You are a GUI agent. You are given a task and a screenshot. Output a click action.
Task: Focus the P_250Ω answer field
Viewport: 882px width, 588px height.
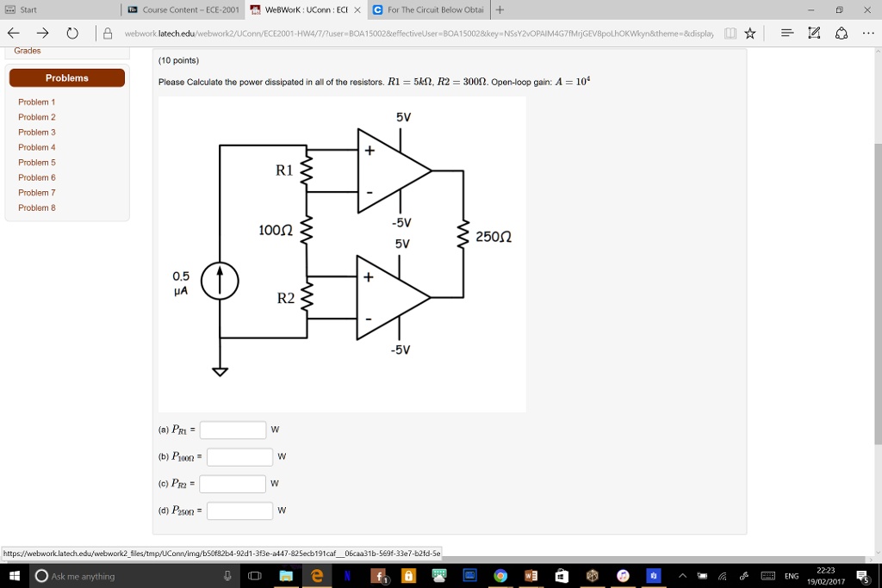click(x=239, y=511)
